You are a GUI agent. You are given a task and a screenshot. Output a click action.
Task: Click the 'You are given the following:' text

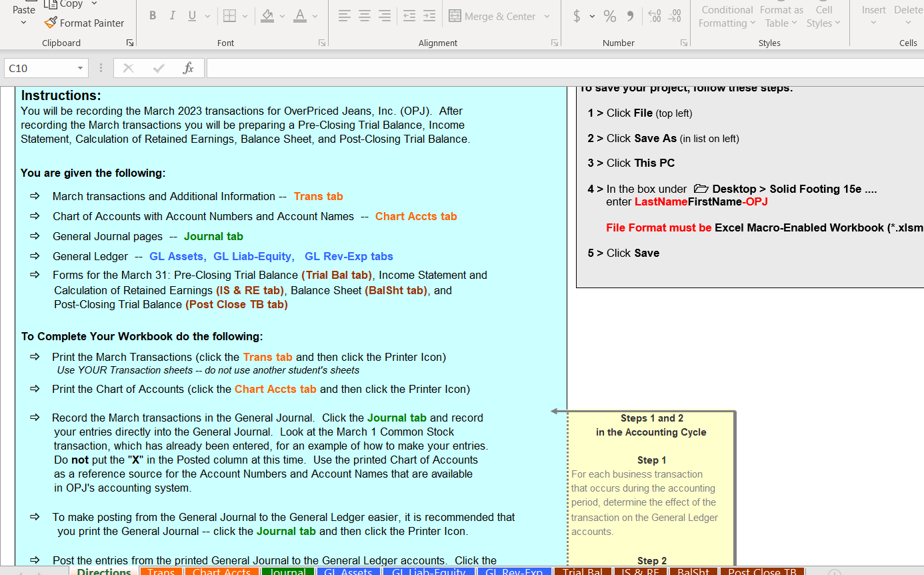pos(93,173)
